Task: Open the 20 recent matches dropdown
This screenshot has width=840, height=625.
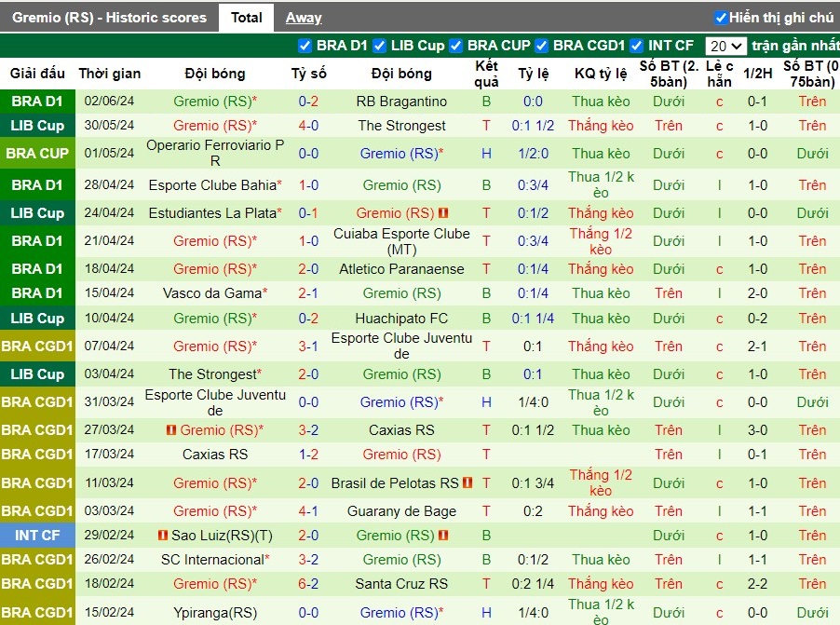Action: click(725, 46)
